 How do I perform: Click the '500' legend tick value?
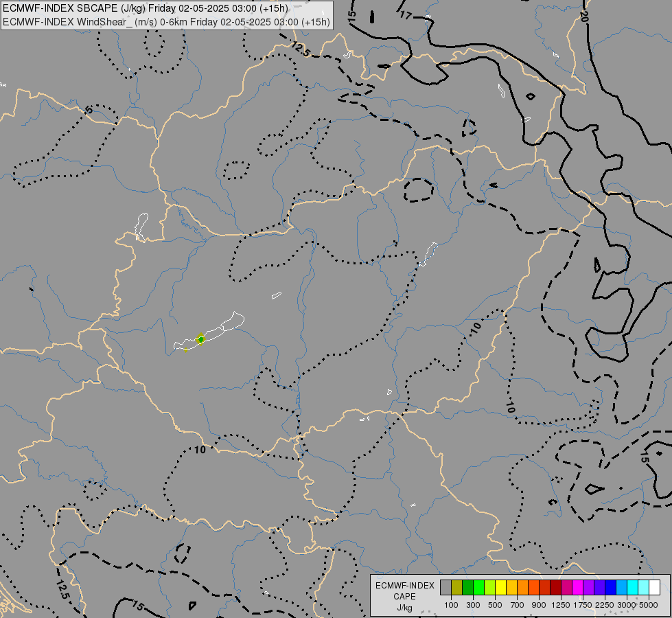coord(495,605)
